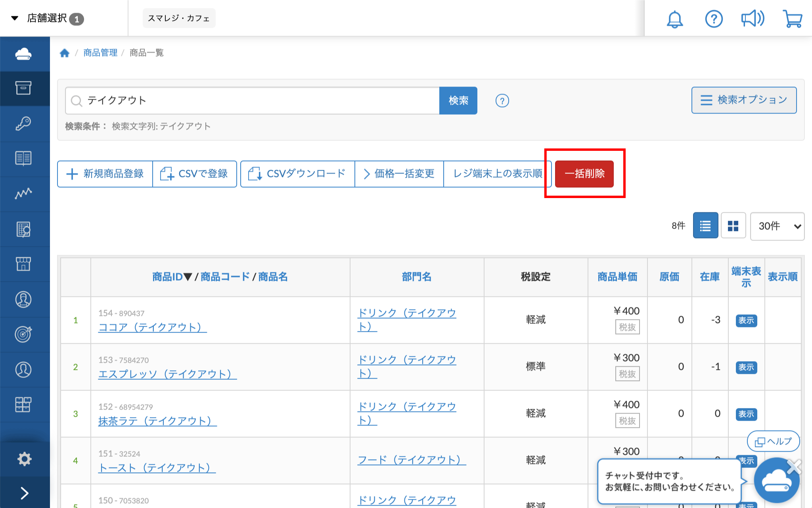
Task: Open the sidebar sales chart icon
Action: click(23, 194)
